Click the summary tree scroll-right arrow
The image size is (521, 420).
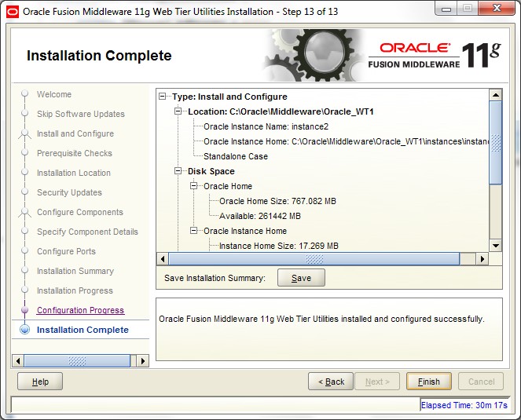(482, 258)
